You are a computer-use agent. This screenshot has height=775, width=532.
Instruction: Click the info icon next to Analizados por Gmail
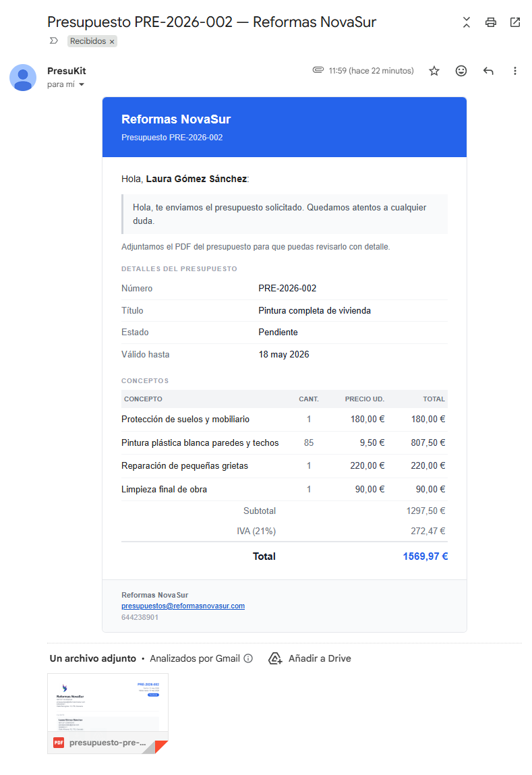pos(248,658)
